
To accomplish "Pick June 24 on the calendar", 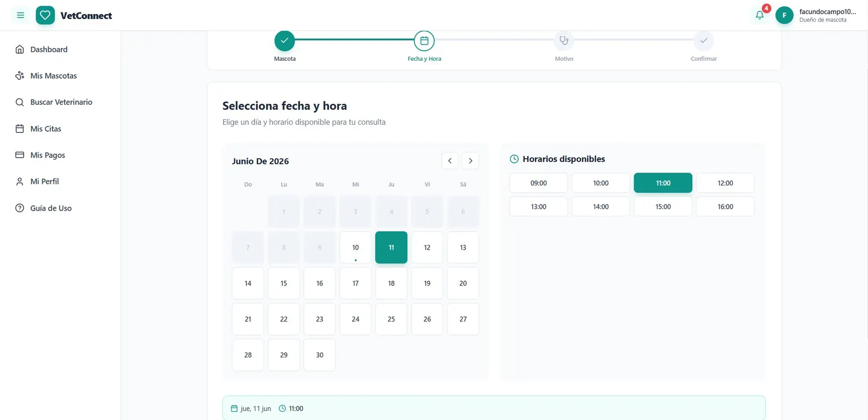I will [x=355, y=319].
